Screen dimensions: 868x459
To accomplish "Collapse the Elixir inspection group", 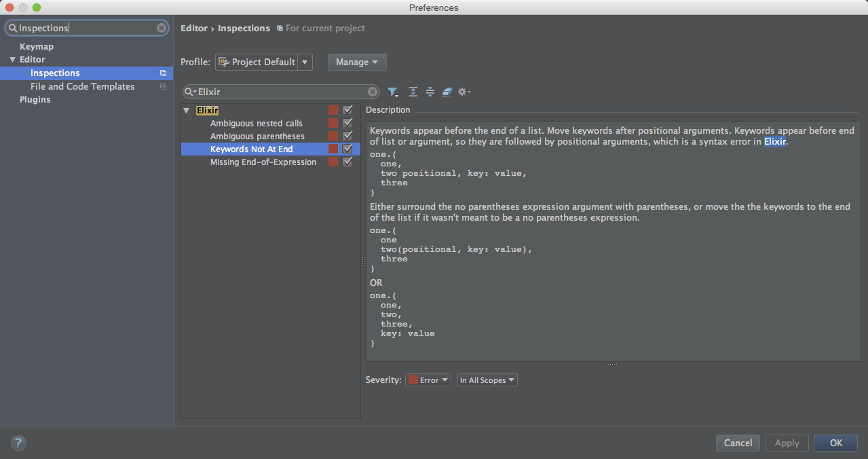I will click(x=187, y=110).
